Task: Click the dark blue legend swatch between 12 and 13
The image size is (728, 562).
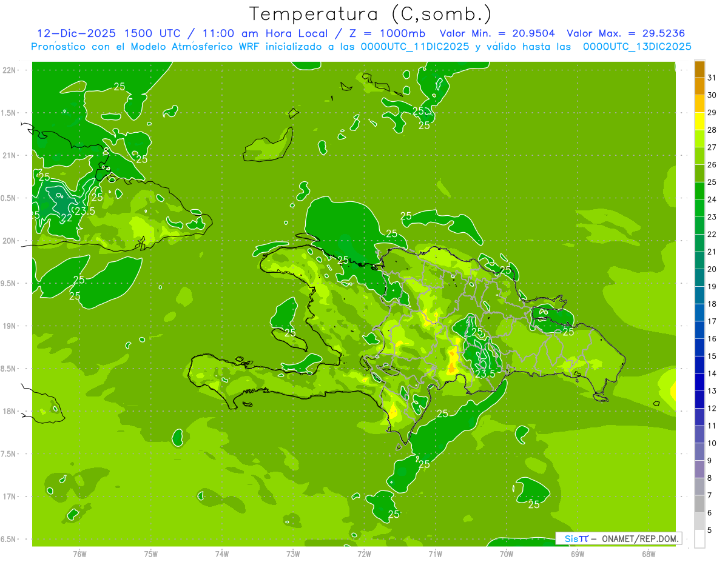Action: [x=699, y=400]
